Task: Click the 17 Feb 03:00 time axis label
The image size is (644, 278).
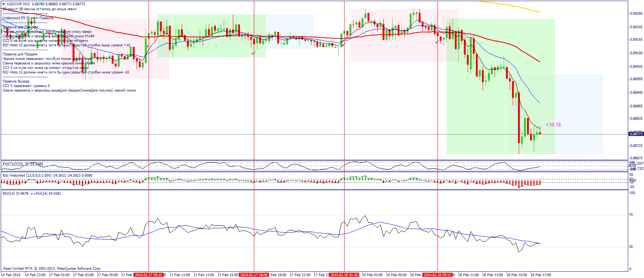Action: [x=84, y=275]
